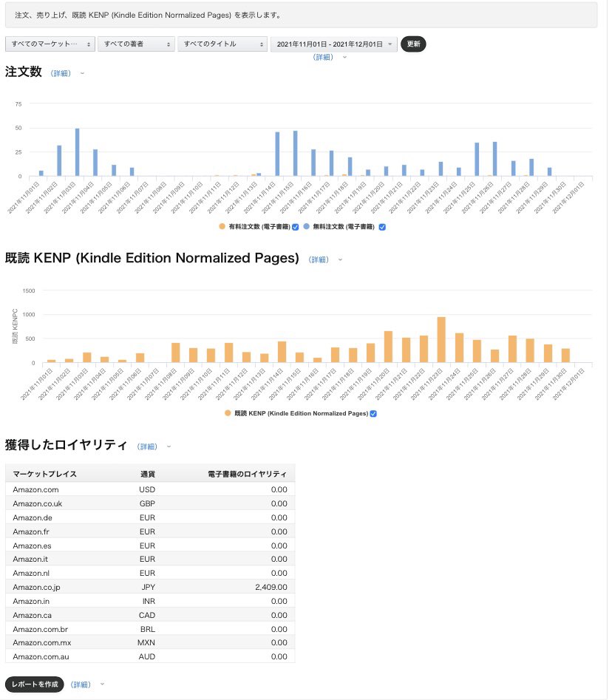The image size is (612, 700).
Task: Expand chevron beside 注文数 詳細
Action: [x=82, y=73]
